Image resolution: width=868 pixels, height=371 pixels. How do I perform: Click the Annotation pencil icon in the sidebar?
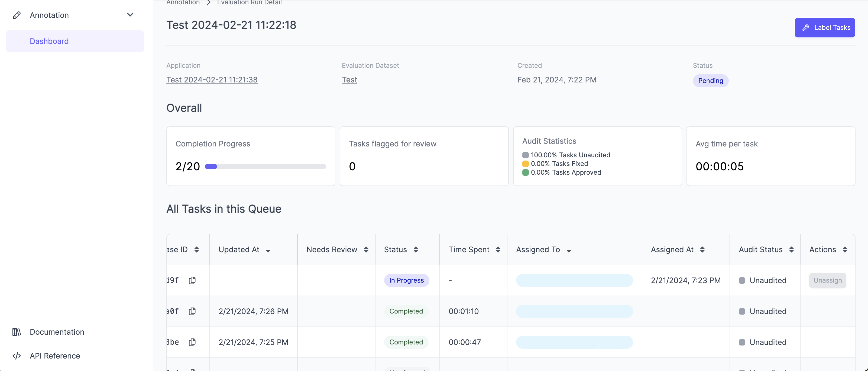click(17, 15)
